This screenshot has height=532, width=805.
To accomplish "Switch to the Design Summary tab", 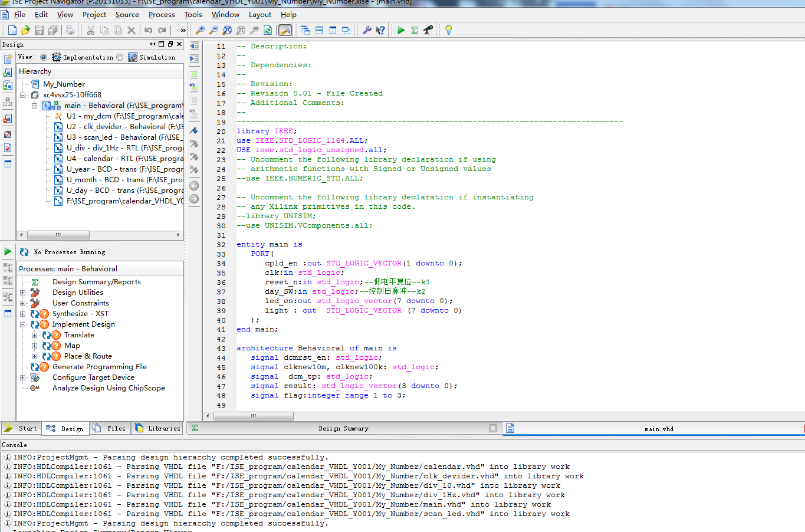I will click(343, 429).
